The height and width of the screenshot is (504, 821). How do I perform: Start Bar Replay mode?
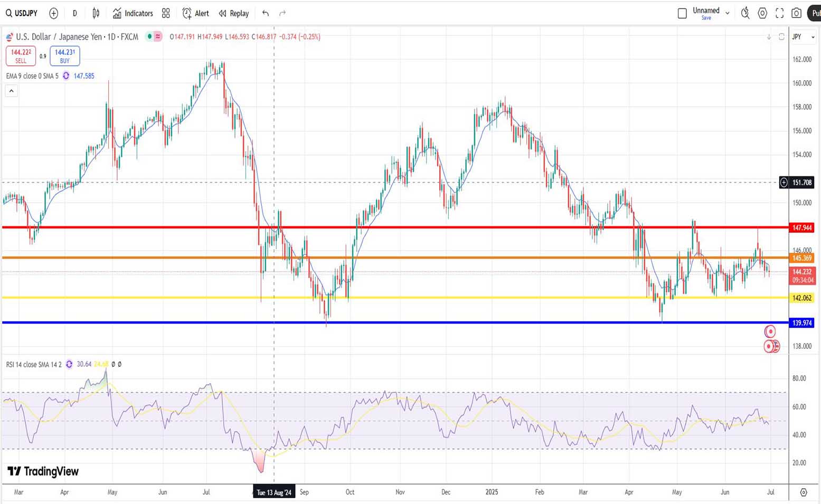(x=233, y=13)
